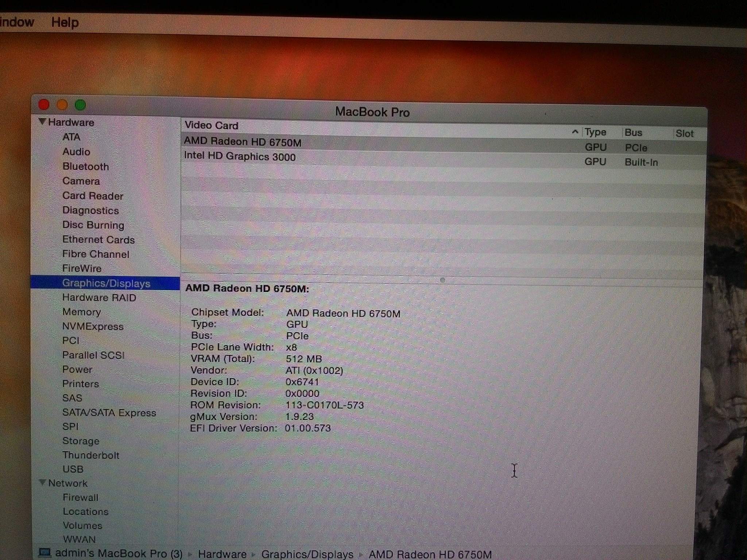The image size is (747, 560).
Task: Click the Video Card column header
Action: click(212, 125)
